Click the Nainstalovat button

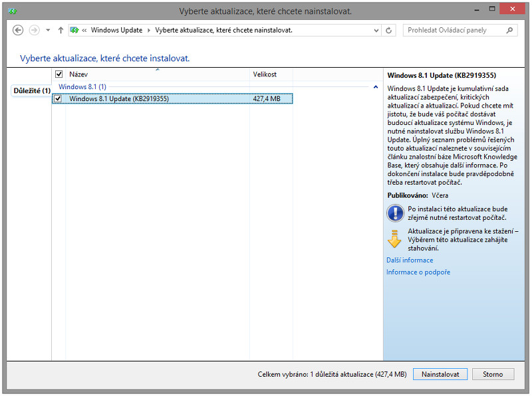(440, 374)
